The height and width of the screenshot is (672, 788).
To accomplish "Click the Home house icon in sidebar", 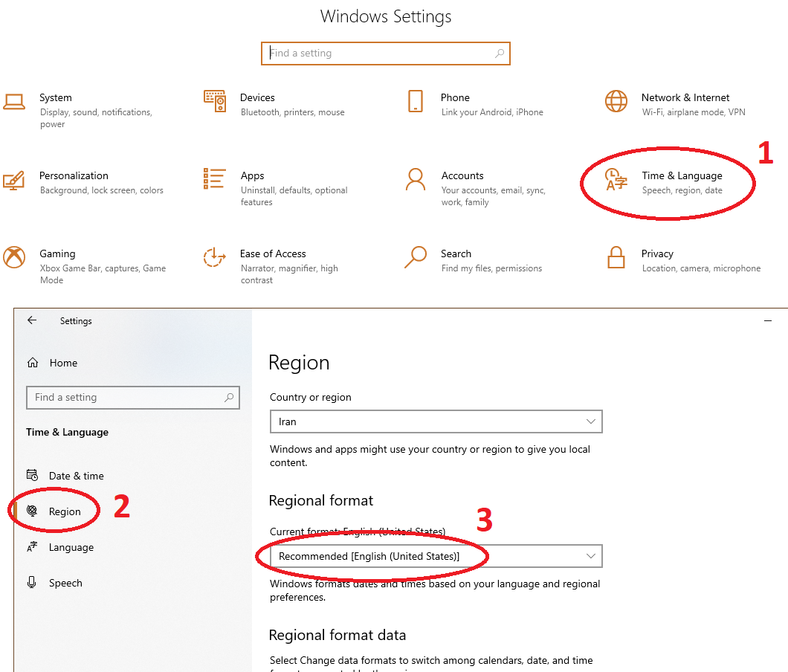I will click(33, 362).
